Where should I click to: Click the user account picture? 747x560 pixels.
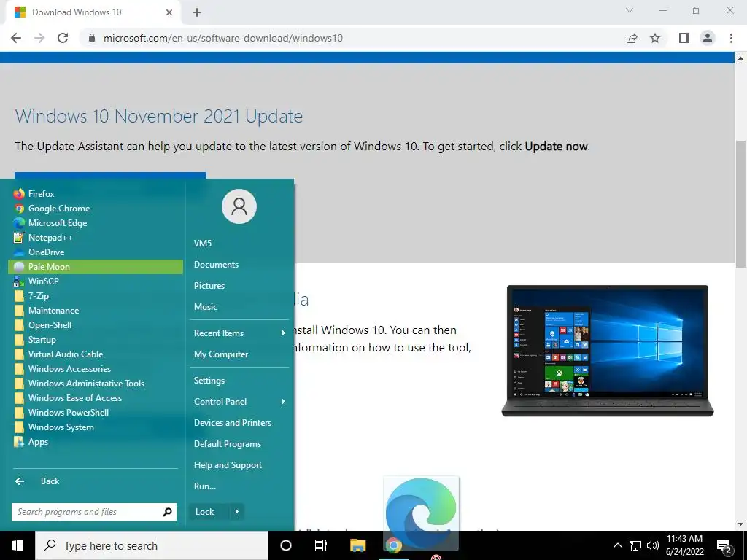239,206
